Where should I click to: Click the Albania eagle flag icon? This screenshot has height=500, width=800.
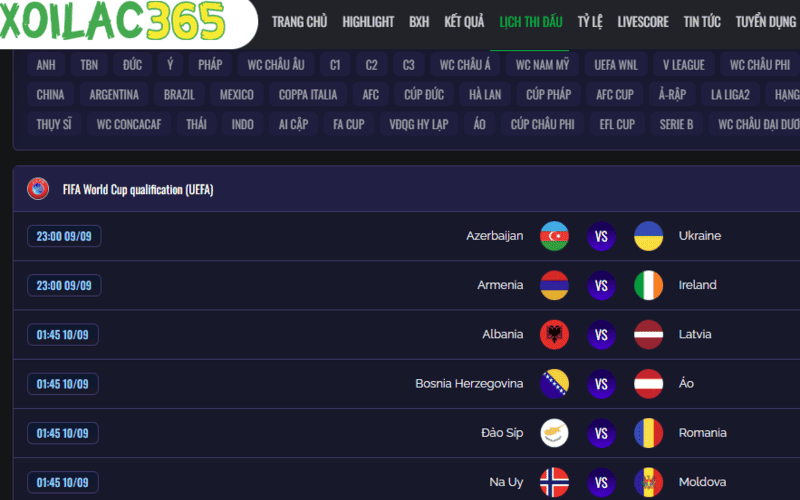pyautogui.click(x=554, y=335)
